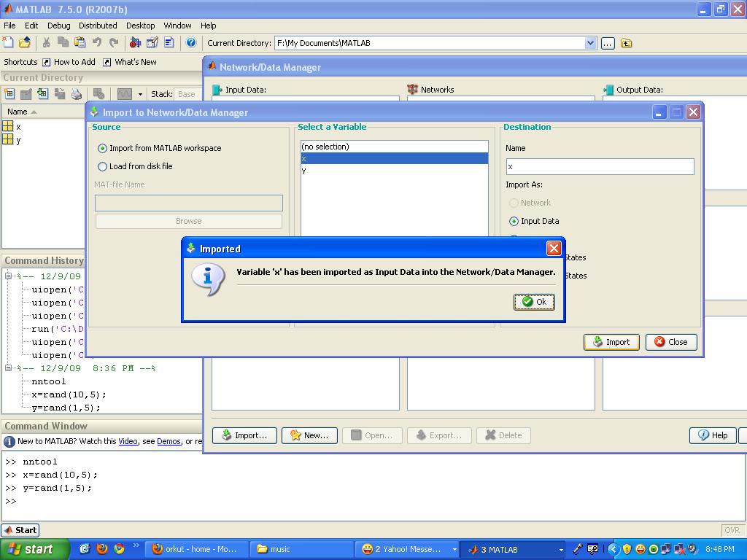Select Import from MATLAB workspace radio

coord(102,148)
